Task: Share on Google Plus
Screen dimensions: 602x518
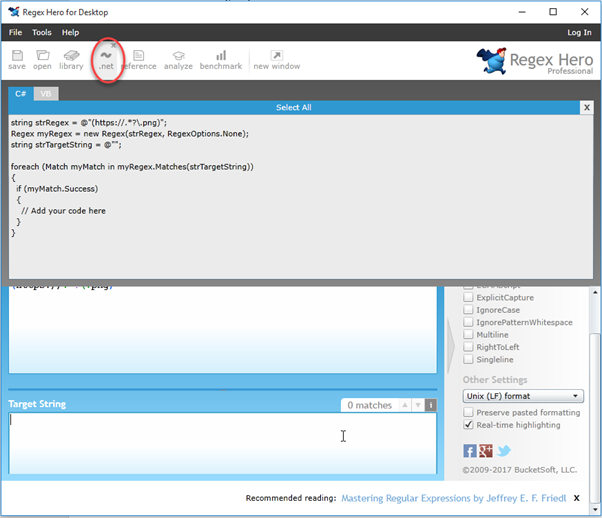Action: point(486,451)
